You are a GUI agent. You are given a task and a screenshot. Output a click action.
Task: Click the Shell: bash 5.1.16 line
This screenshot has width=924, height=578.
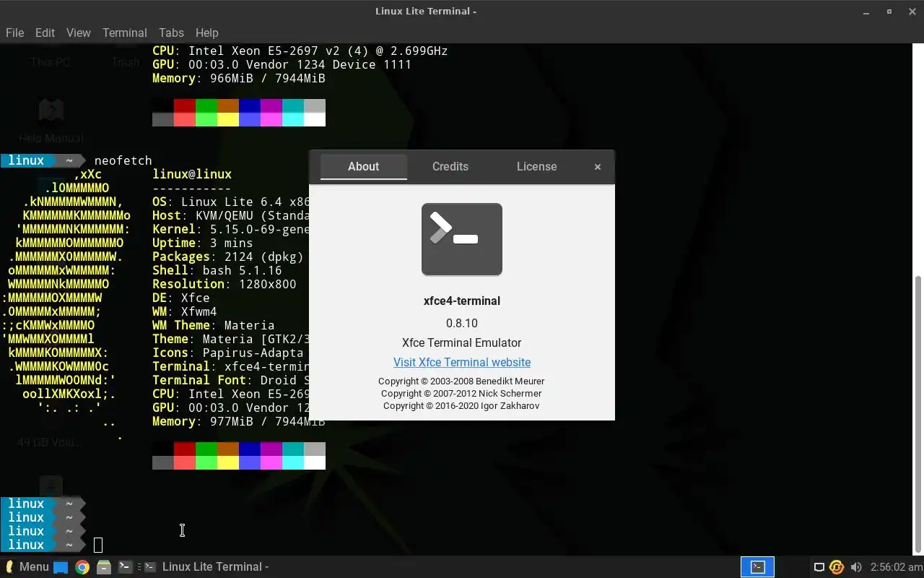tap(217, 270)
